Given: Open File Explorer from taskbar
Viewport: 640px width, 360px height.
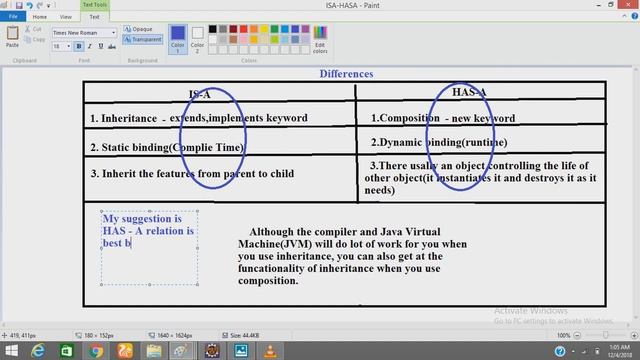Looking at the screenshot, I should tap(154, 351).
